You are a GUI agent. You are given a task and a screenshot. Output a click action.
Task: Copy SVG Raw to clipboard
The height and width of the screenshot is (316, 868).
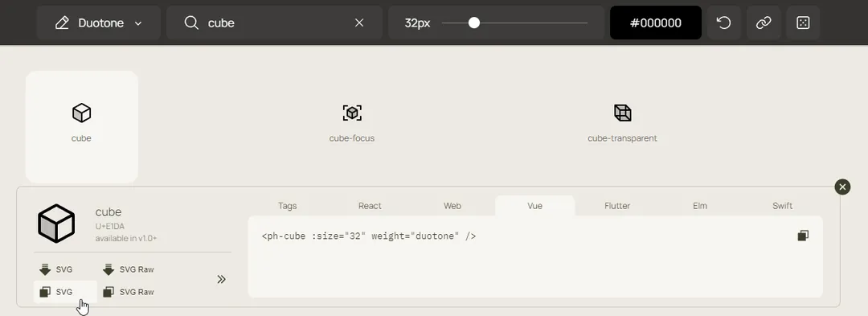coord(129,292)
